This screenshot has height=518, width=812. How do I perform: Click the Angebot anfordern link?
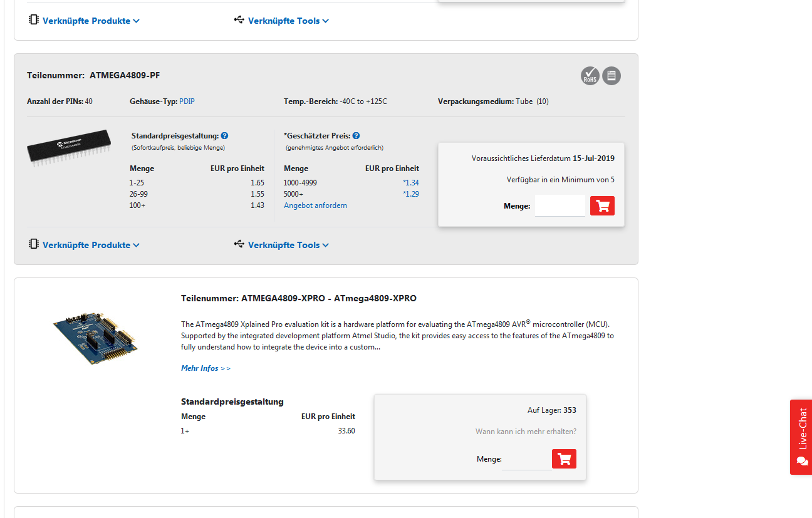(x=315, y=205)
